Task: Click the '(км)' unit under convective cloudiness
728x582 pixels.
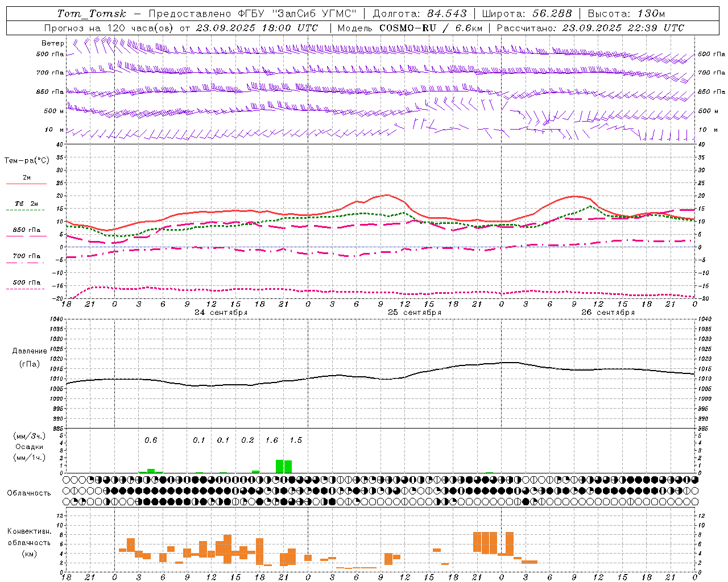Action: 30,554
